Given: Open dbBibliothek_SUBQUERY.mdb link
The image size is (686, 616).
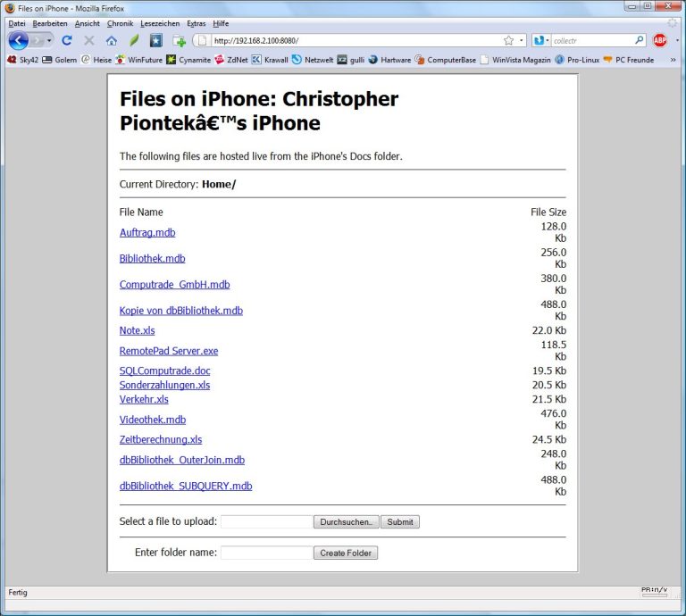Looking at the screenshot, I should pyautogui.click(x=186, y=486).
